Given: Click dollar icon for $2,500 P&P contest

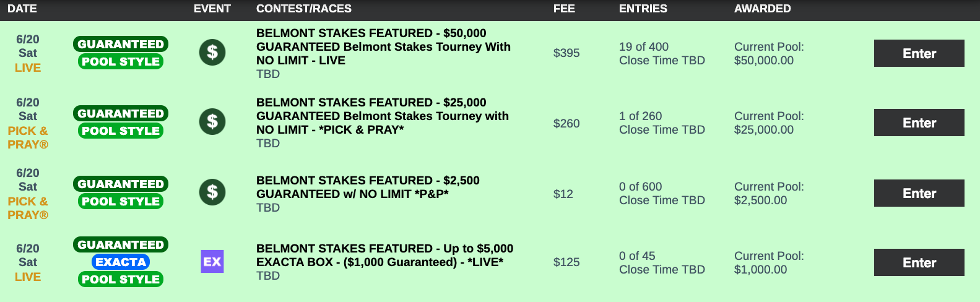Looking at the screenshot, I should (212, 192).
